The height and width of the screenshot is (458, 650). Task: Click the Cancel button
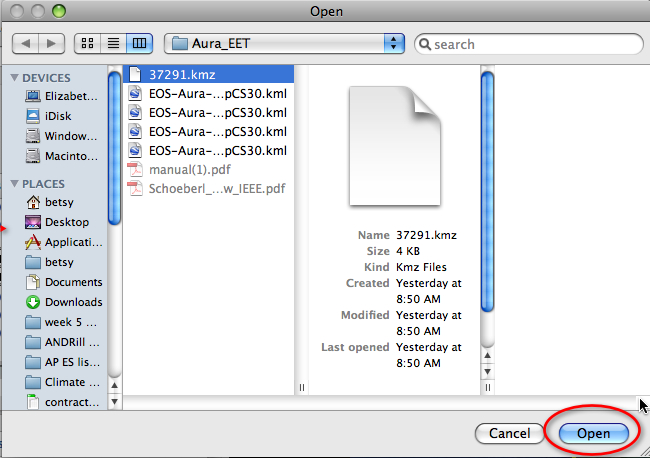(509, 434)
